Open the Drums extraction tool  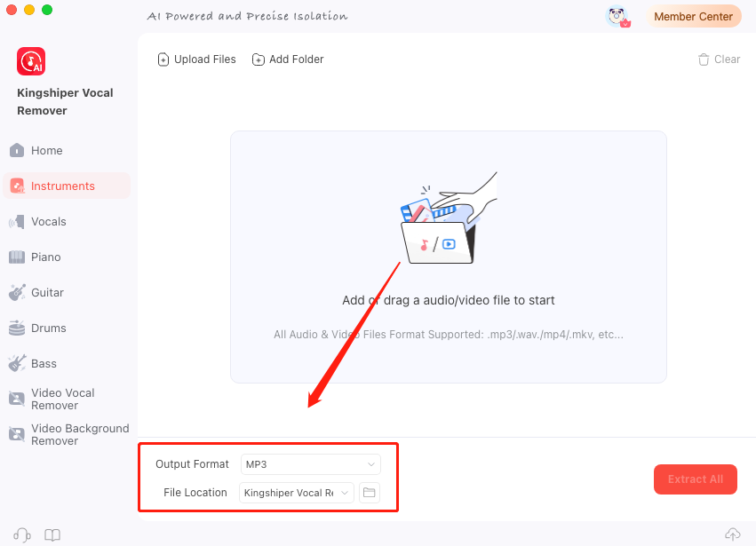click(37, 328)
